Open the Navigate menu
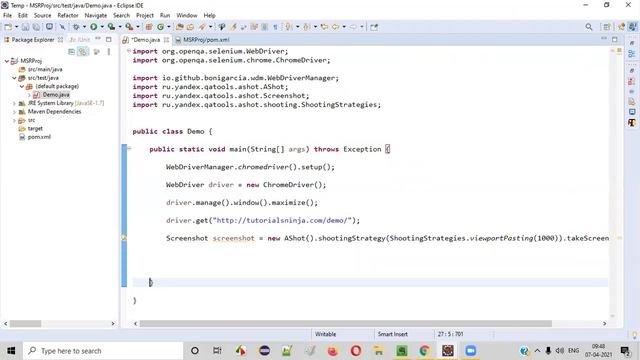The width and height of the screenshot is (640, 360). point(96,15)
